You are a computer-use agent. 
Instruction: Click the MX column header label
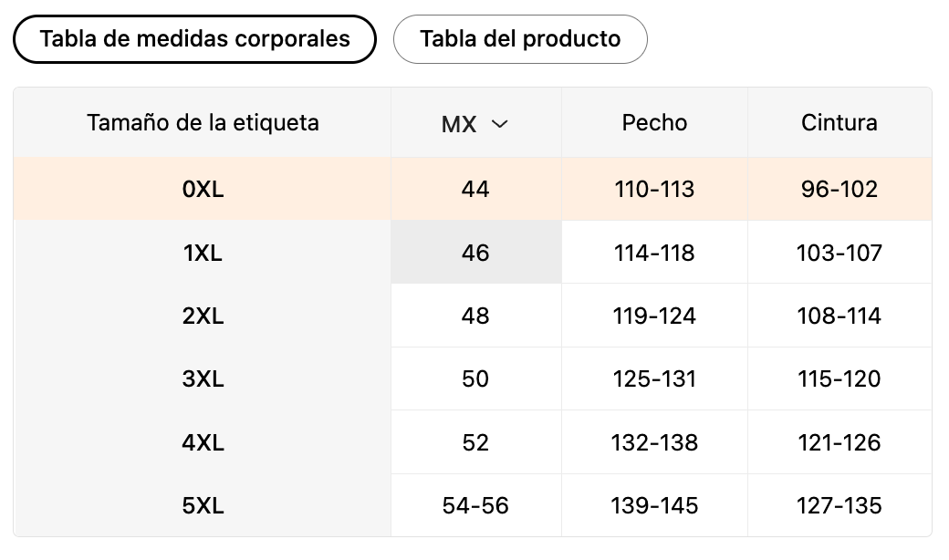[459, 124]
